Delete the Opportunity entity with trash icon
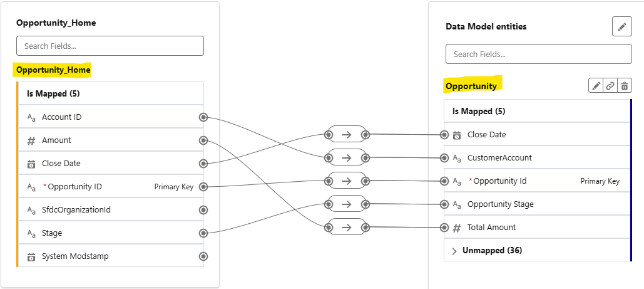The width and height of the screenshot is (644, 289). click(625, 86)
